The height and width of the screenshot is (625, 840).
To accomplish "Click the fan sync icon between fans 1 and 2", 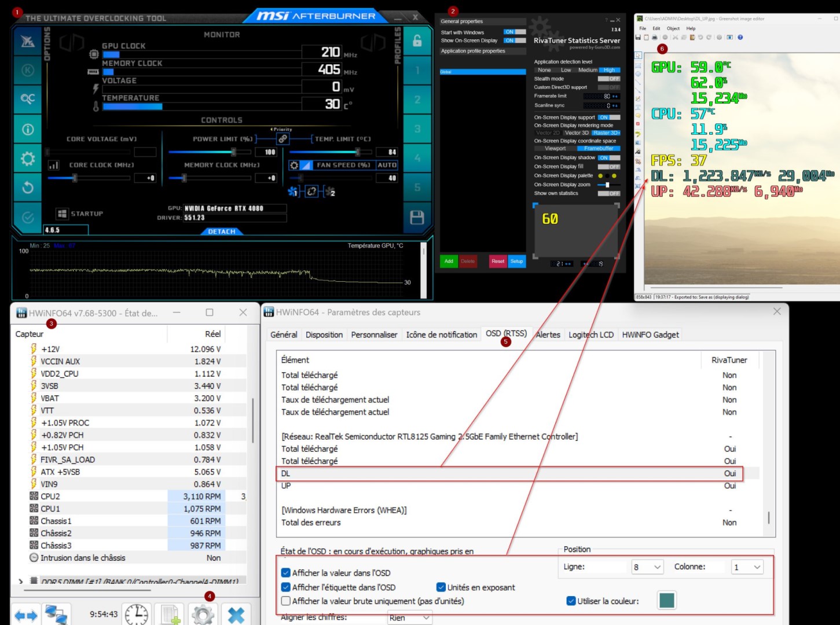I will (x=311, y=192).
